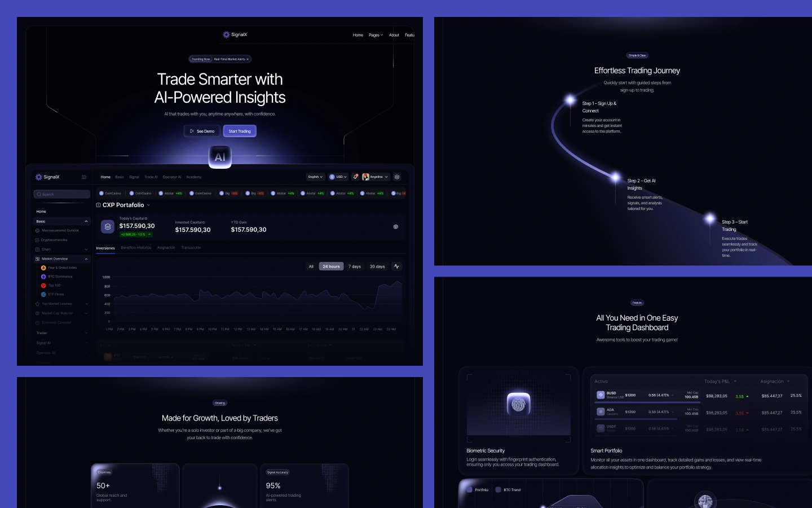Switch to the Inversiones tab
Image resolution: width=812 pixels, height=508 pixels.
point(105,248)
